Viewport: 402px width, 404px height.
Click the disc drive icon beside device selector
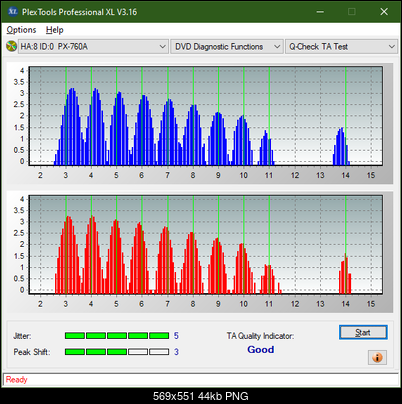pyautogui.click(x=11, y=46)
